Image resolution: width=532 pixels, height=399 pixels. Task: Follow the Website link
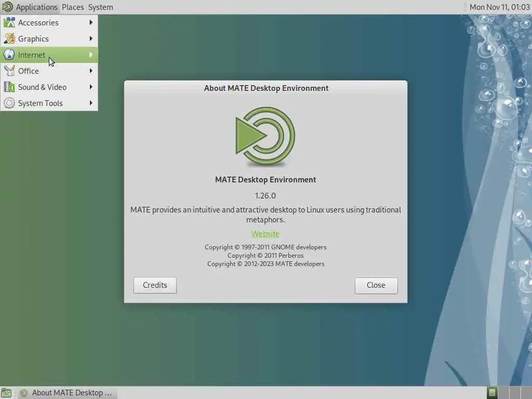[x=265, y=234]
